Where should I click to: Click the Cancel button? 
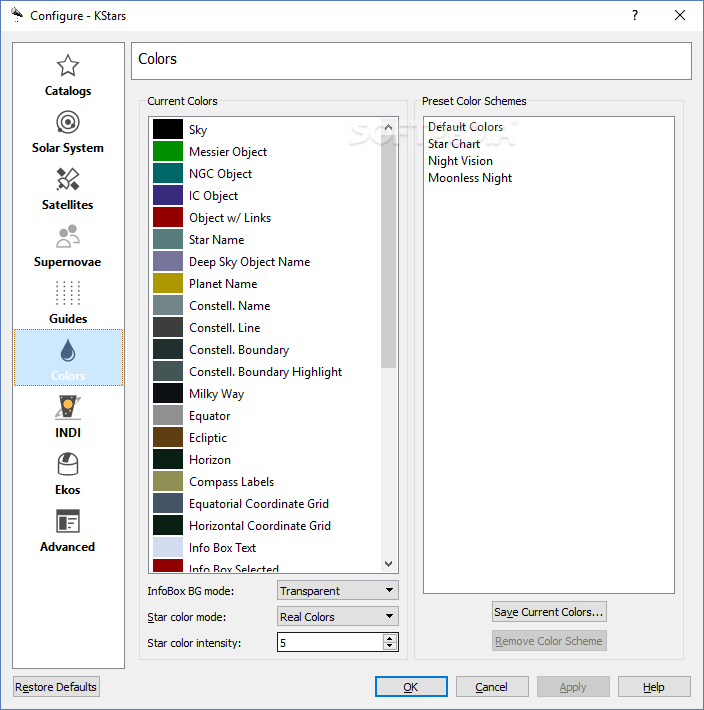492,687
